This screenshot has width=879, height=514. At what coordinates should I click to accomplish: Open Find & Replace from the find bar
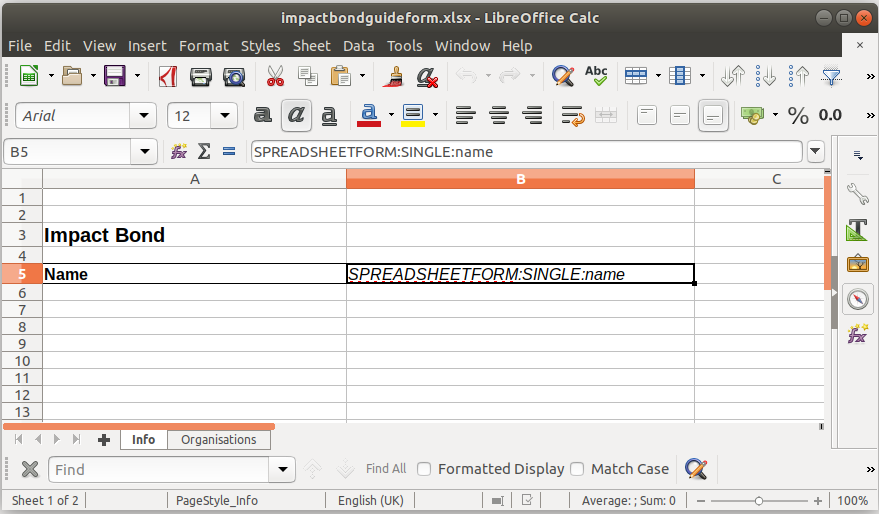click(x=696, y=469)
